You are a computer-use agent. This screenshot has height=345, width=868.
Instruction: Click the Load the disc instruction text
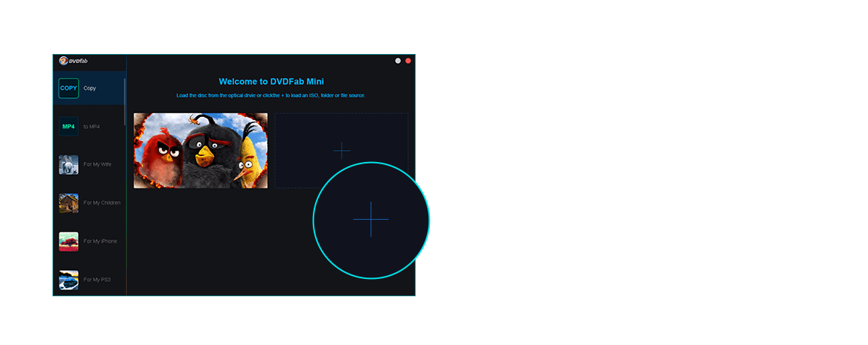[271, 95]
